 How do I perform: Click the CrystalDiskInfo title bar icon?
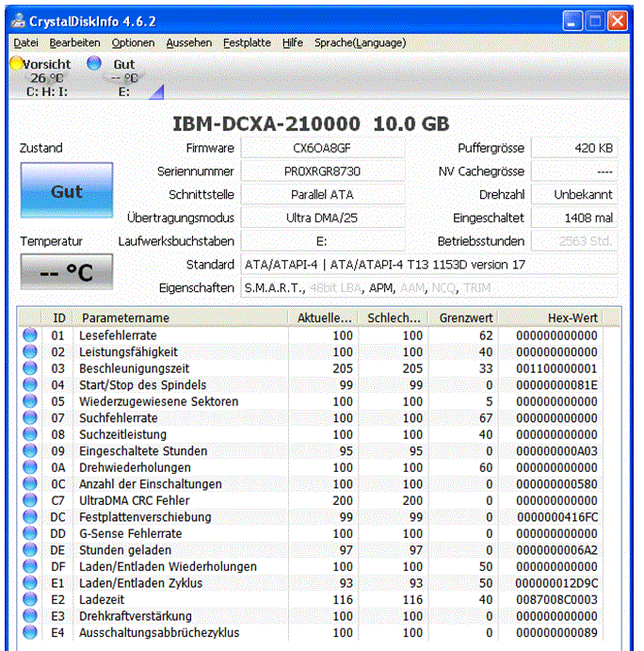point(18,21)
